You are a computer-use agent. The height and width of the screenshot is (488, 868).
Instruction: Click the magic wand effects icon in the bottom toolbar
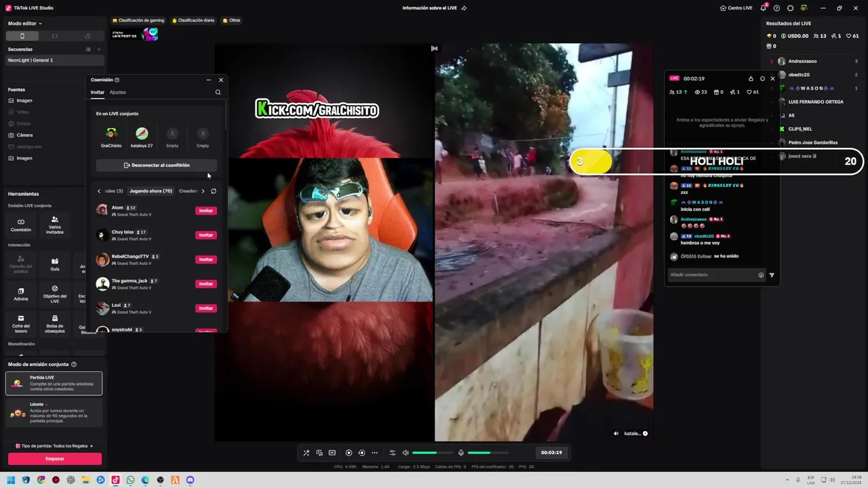click(x=307, y=453)
